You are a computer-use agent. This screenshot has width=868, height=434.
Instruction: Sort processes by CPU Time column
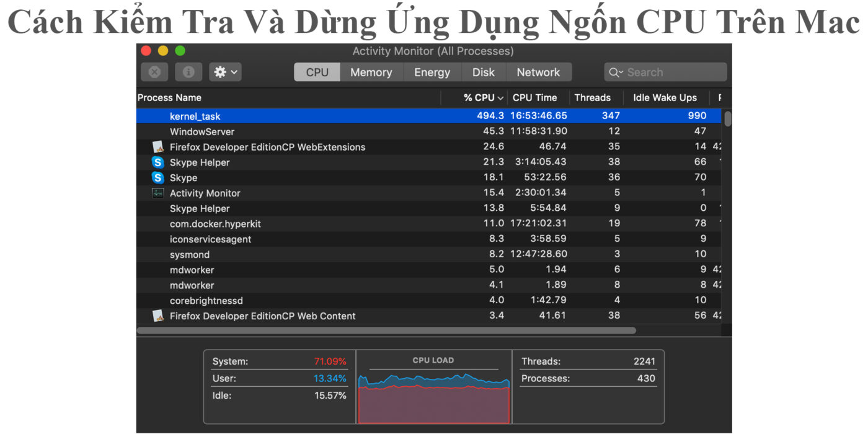pos(534,97)
